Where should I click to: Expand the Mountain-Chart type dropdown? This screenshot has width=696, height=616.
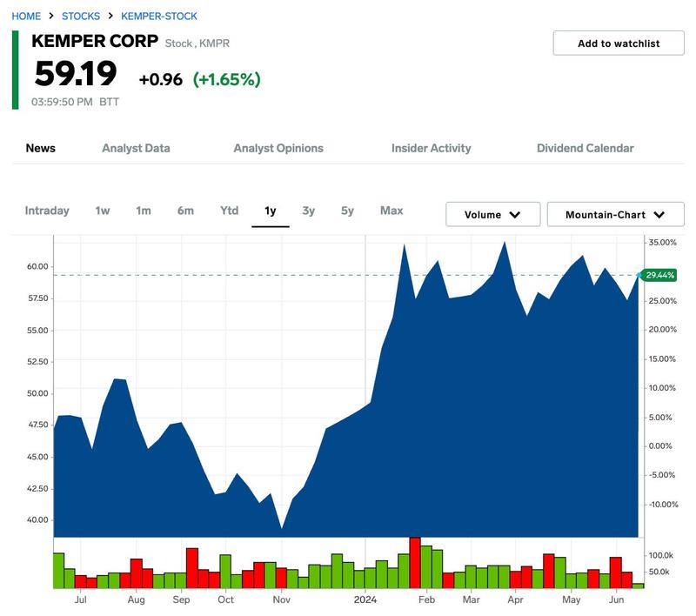615,214
